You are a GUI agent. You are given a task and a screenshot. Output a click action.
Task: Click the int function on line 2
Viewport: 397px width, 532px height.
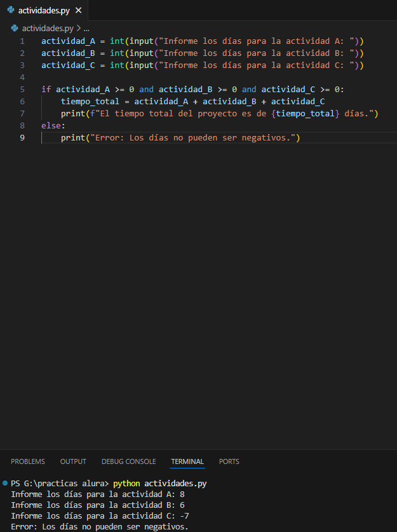pyautogui.click(x=117, y=53)
